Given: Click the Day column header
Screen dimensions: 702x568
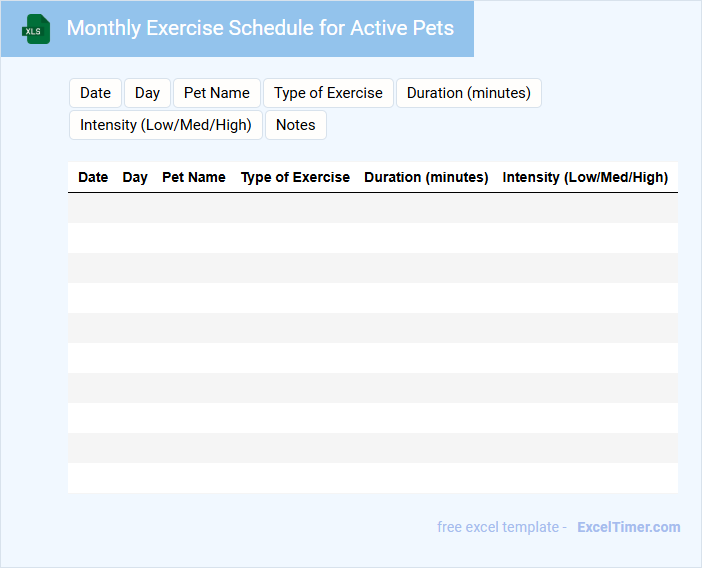Looking at the screenshot, I should [135, 177].
